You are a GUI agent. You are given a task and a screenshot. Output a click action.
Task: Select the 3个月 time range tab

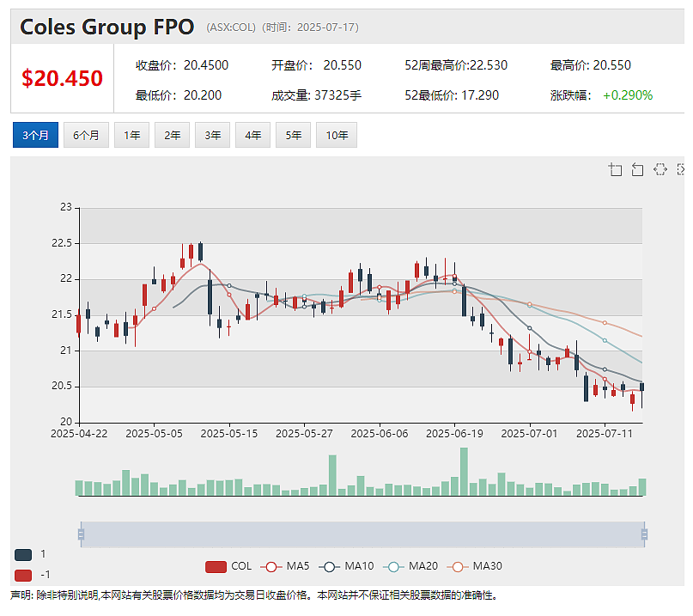35,135
